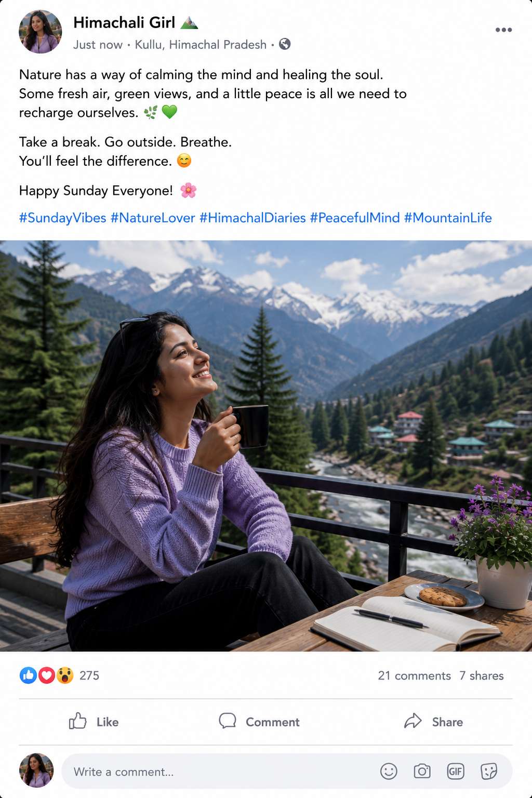Click the blue thumbs-up reaction icon

coord(28,675)
